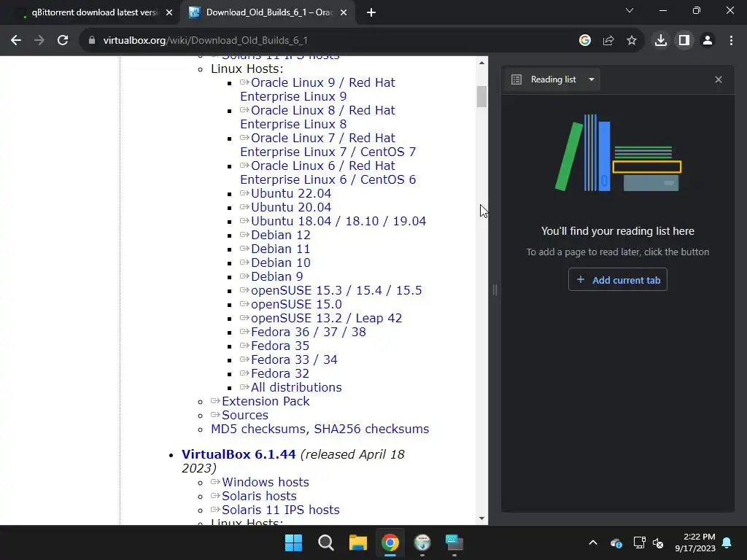Click the Chrome taskbar icon
The height and width of the screenshot is (560, 747).
(x=390, y=542)
